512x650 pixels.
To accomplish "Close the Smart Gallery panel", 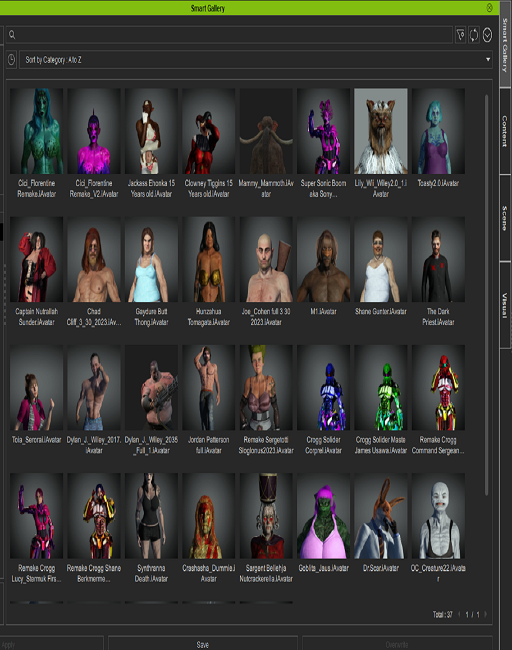I will click(x=489, y=7).
